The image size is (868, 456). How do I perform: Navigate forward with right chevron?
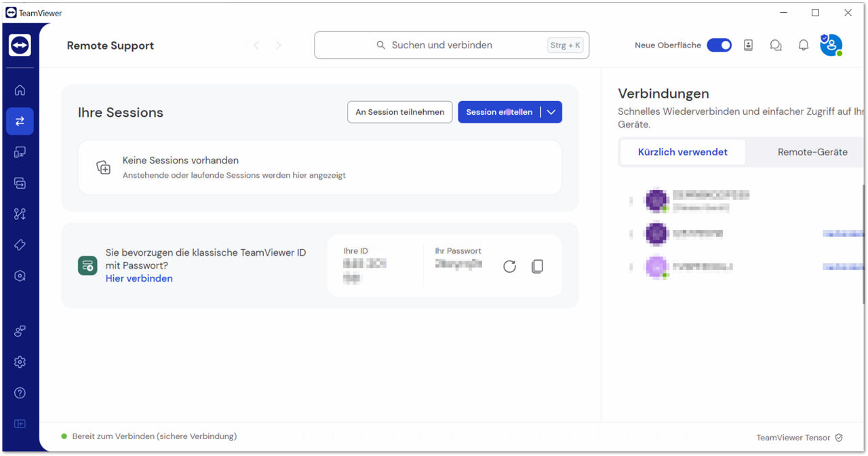(278, 45)
